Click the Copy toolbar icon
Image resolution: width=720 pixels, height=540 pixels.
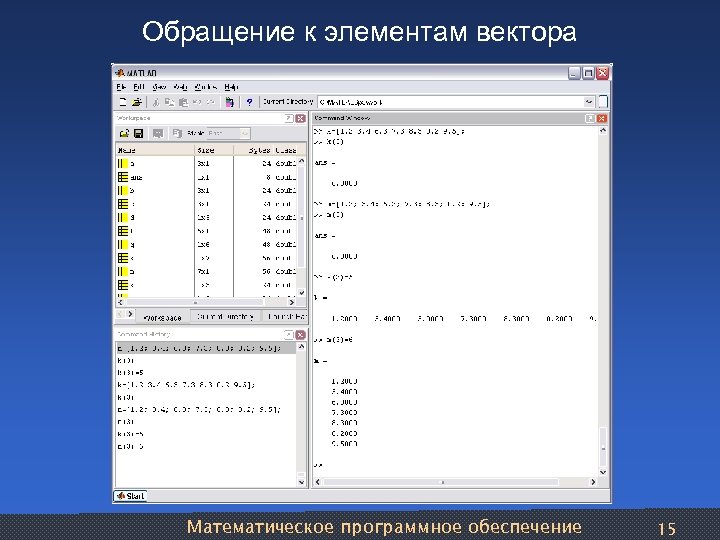pos(169,102)
